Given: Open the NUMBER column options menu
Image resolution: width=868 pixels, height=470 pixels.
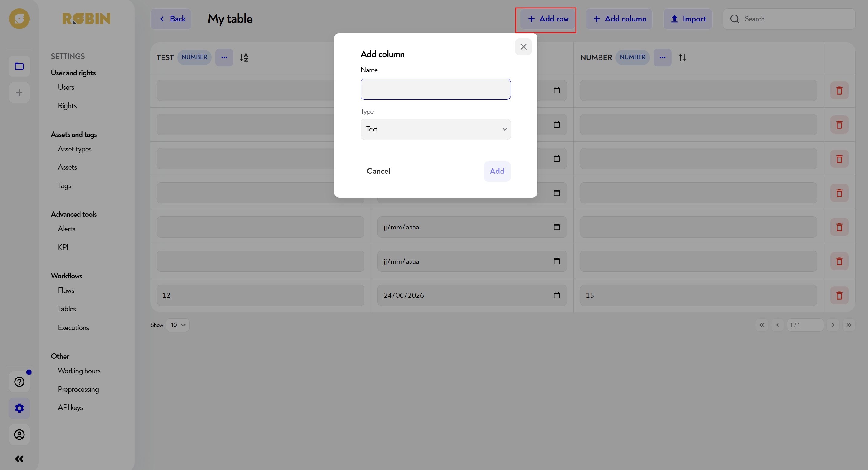Looking at the screenshot, I should pyautogui.click(x=662, y=57).
